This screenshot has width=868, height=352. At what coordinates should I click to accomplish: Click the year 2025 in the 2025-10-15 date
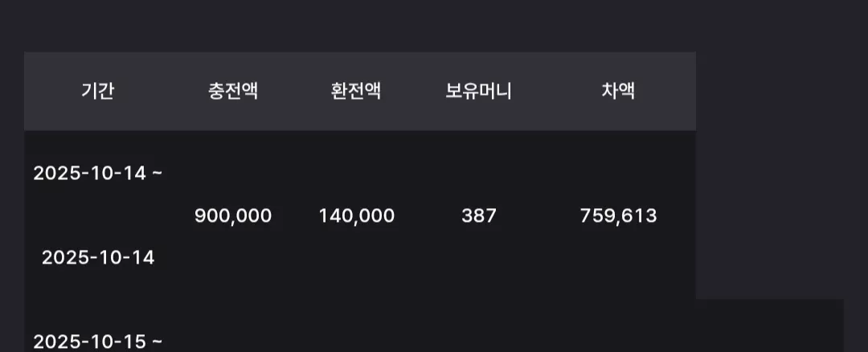click(56, 342)
